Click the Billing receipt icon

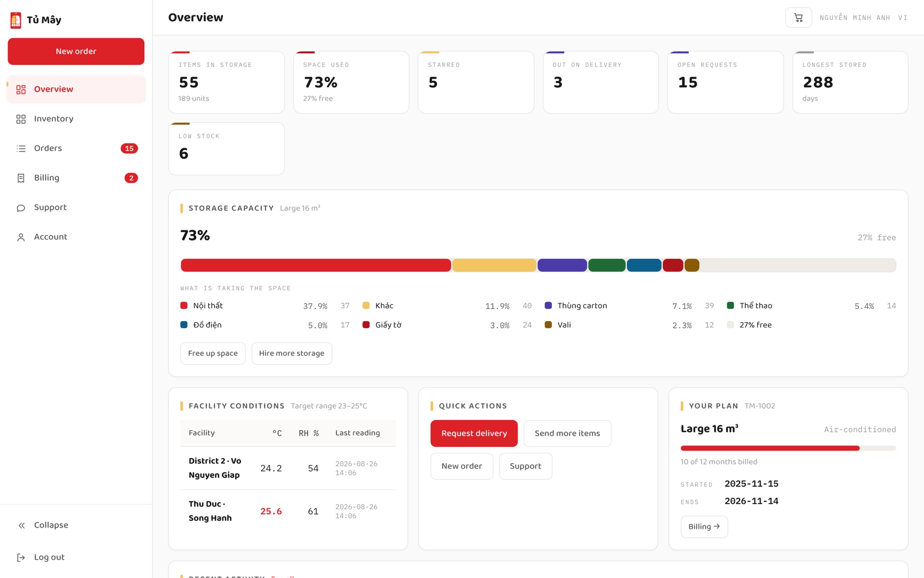pyautogui.click(x=21, y=178)
